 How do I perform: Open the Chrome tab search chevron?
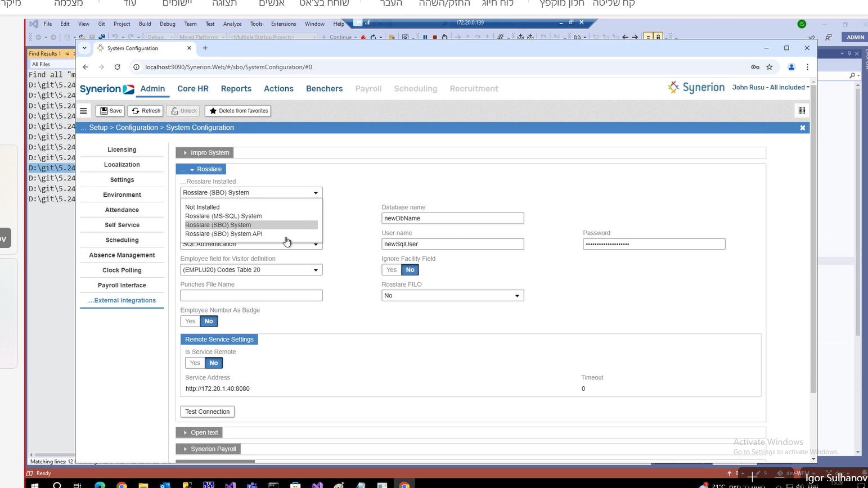coord(84,48)
